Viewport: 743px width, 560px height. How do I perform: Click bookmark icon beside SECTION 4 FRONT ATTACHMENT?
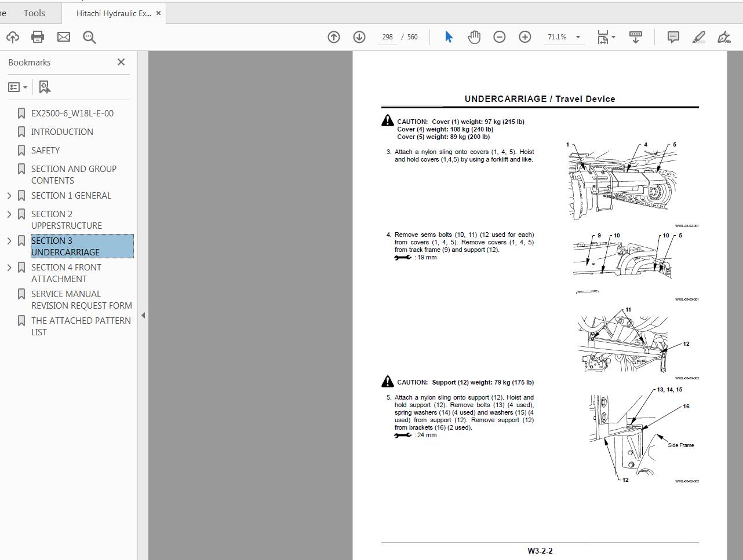21,268
